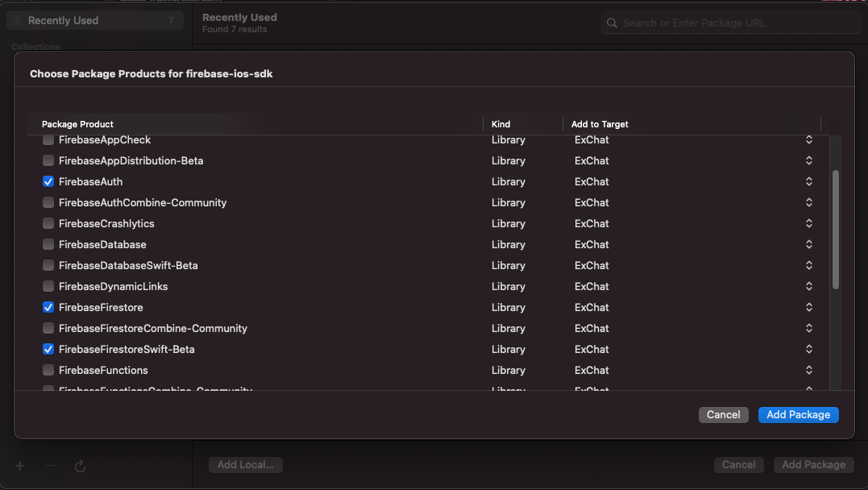Click FirebaseAuthCombine-Community product name

pos(143,202)
